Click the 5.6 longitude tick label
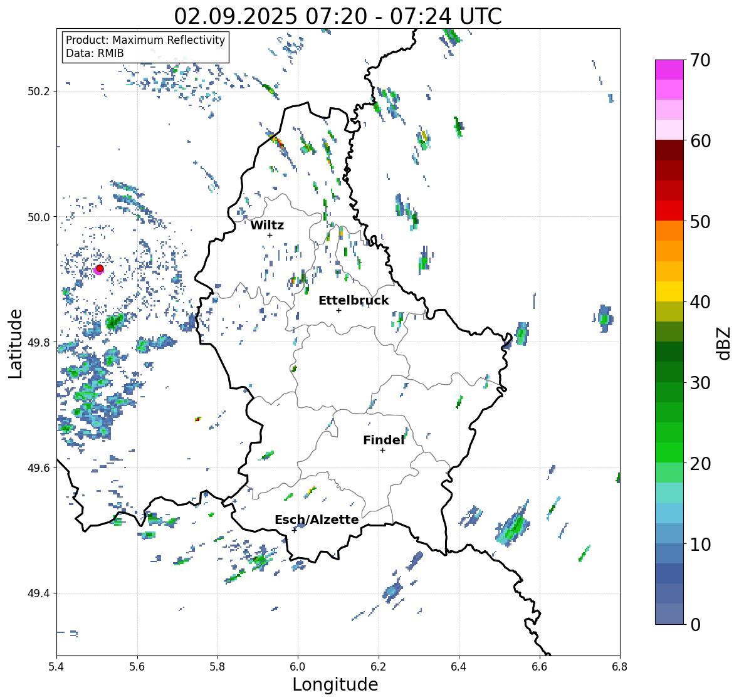Image resolution: width=739 pixels, height=700 pixels. pyautogui.click(x=137, y=666)
